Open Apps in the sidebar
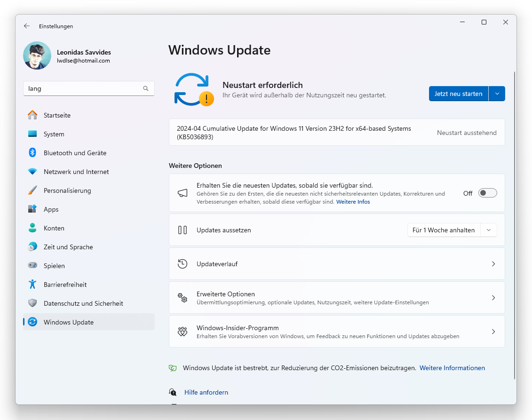532x420 pixels. pyautogui.click(x=89, y=209)
